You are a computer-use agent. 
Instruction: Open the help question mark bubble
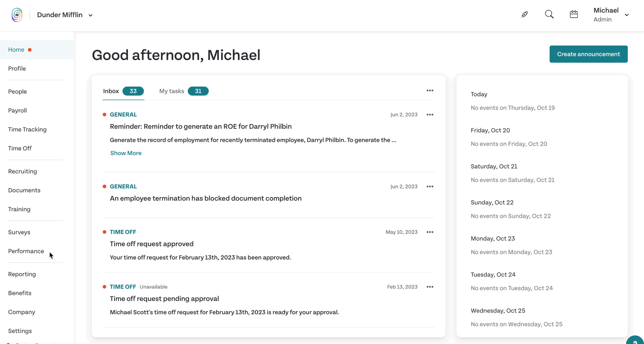(635, 340)
